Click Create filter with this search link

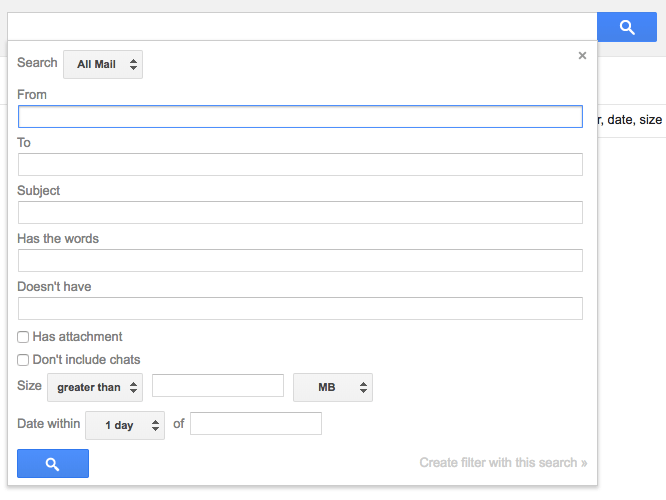click(503, 463)
